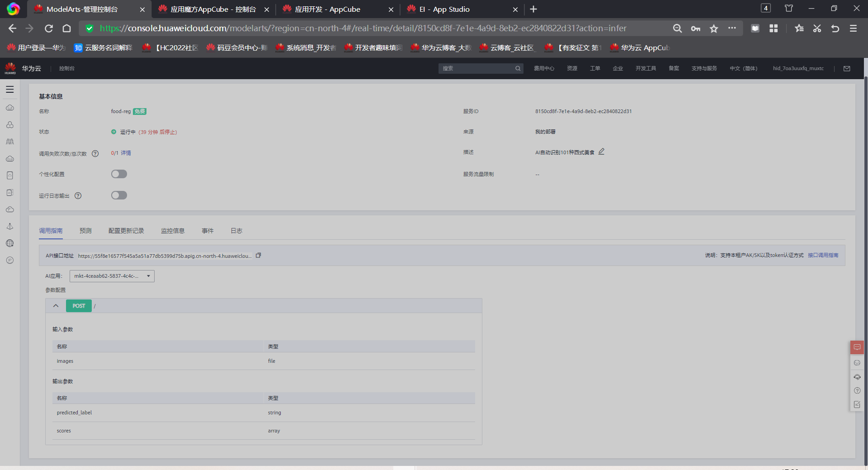Open the hid_7oa3uuxfq_muxtc account menu
This screenshot has width=868, height=470.
(x=798, y=68)
